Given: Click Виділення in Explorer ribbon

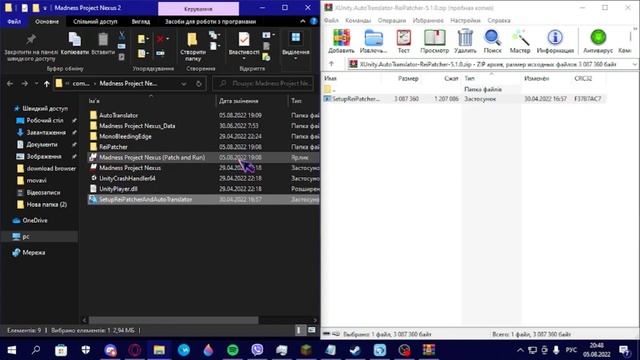Looking at the screenshot, I should pos(296,46).
